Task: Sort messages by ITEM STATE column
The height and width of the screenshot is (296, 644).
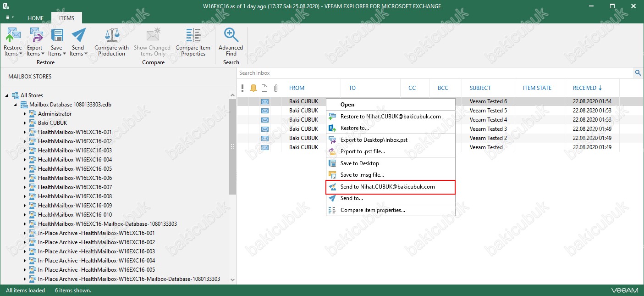Action: 537,88
